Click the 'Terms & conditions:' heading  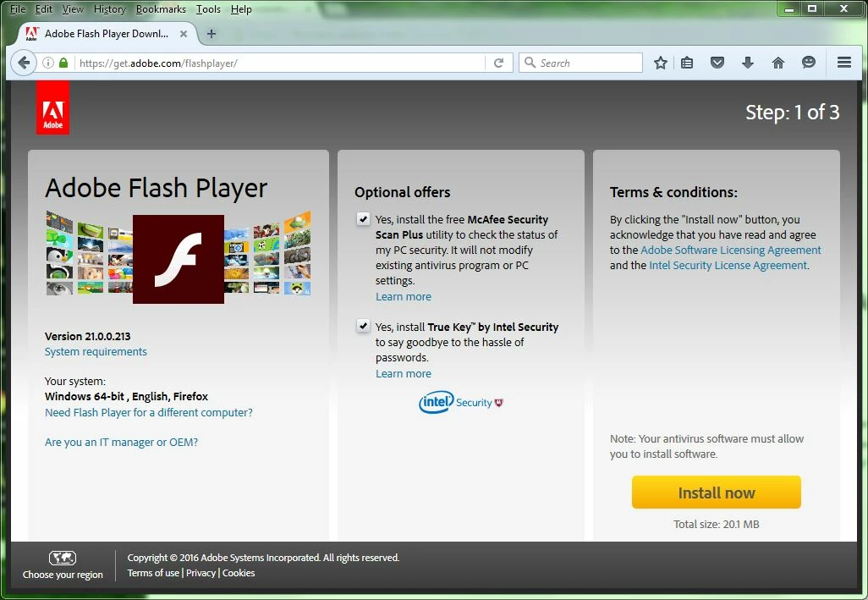pos(673,192)
